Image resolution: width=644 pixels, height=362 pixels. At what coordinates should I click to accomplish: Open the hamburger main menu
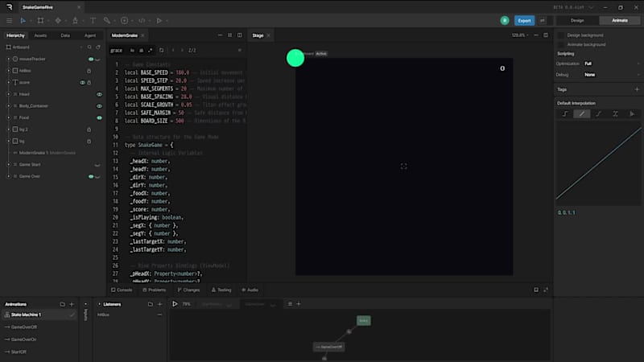click(x=9, y=21)
